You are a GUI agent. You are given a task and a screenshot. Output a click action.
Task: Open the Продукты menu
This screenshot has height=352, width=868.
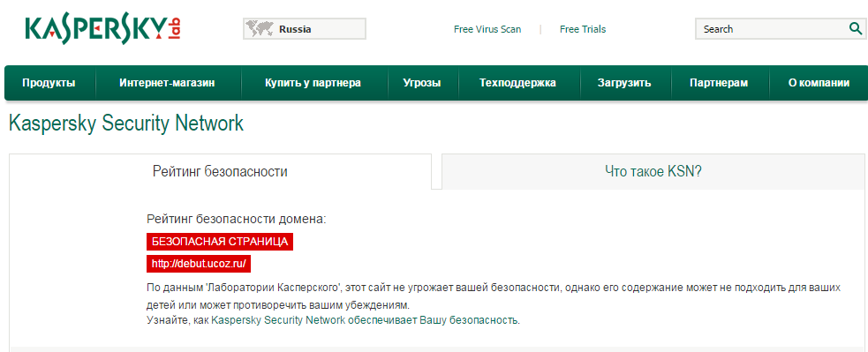coord(49,83)
